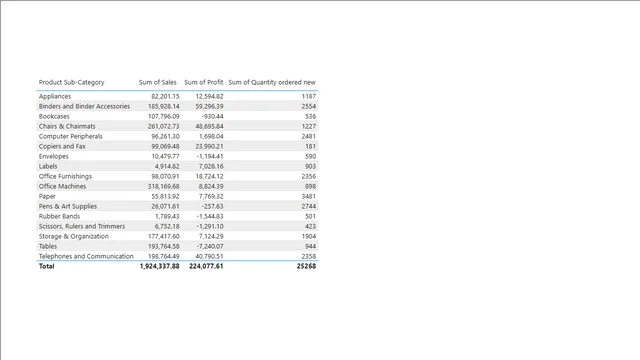640x360 pixels.
Task: Click the Sum of Quantity ordered new header
Action: tap(272, 82)
